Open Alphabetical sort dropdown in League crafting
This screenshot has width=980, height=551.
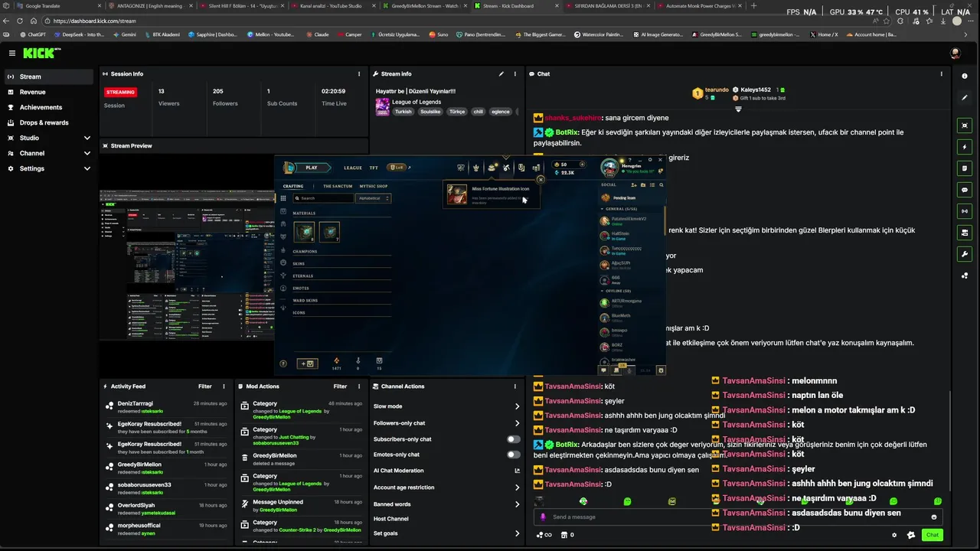tap(374, 198)
